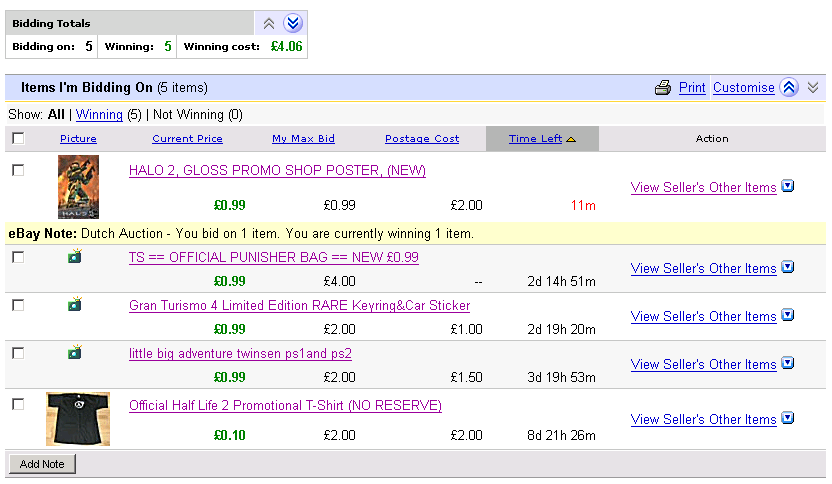Select all items using the header checkbox

click(x=18, y=139)
